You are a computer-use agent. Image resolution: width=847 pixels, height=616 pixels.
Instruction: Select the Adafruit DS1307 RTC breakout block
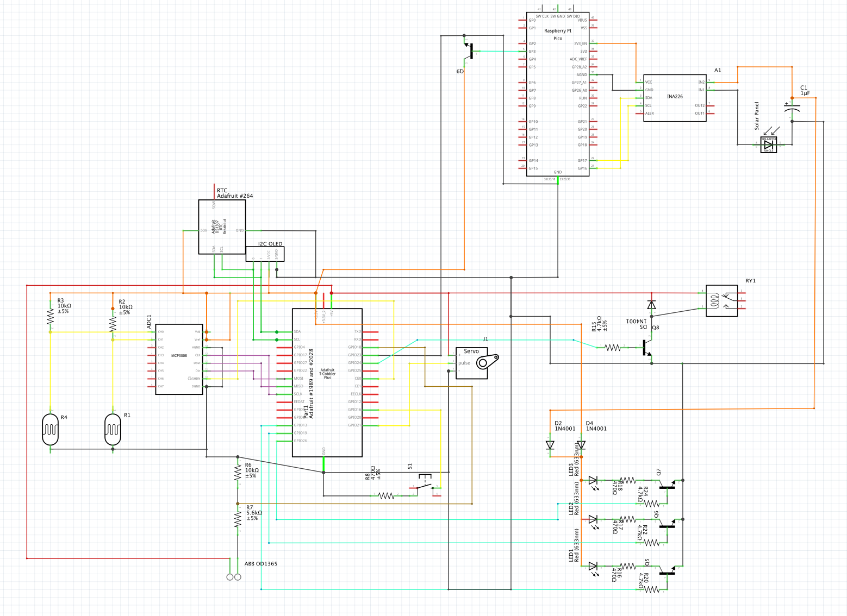point(222,227)
